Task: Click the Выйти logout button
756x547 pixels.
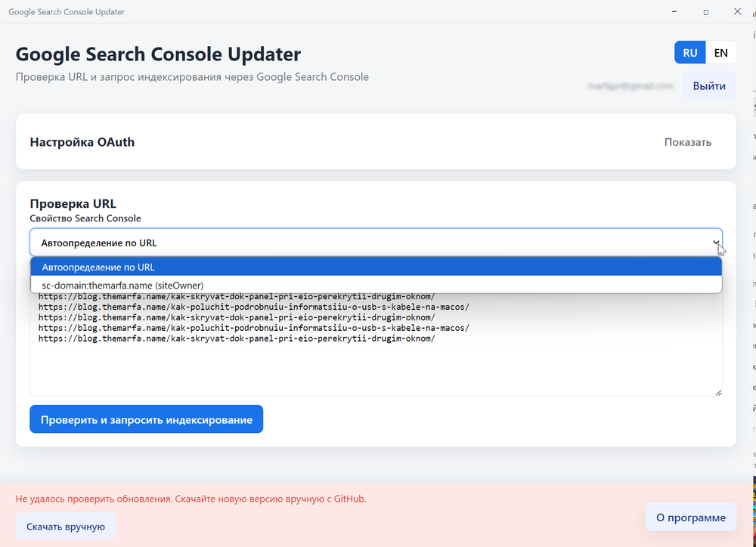Action: click(x=709, y=86)
